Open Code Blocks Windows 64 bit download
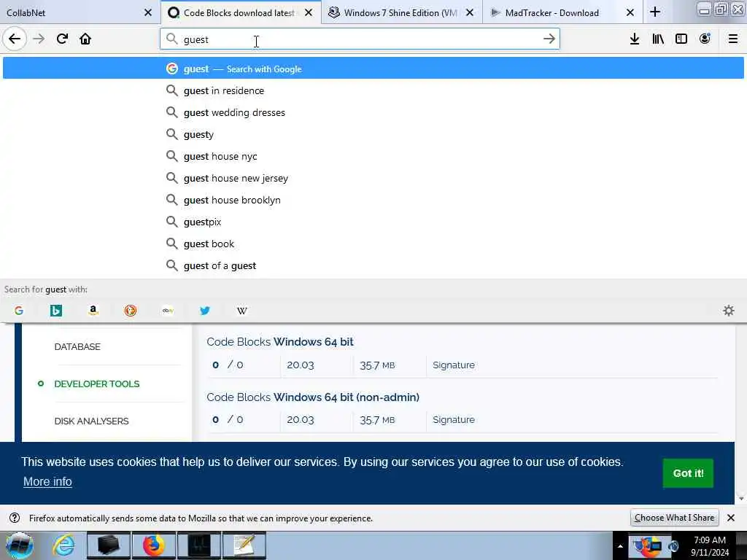747x560 pixels. tap(280, 342)
